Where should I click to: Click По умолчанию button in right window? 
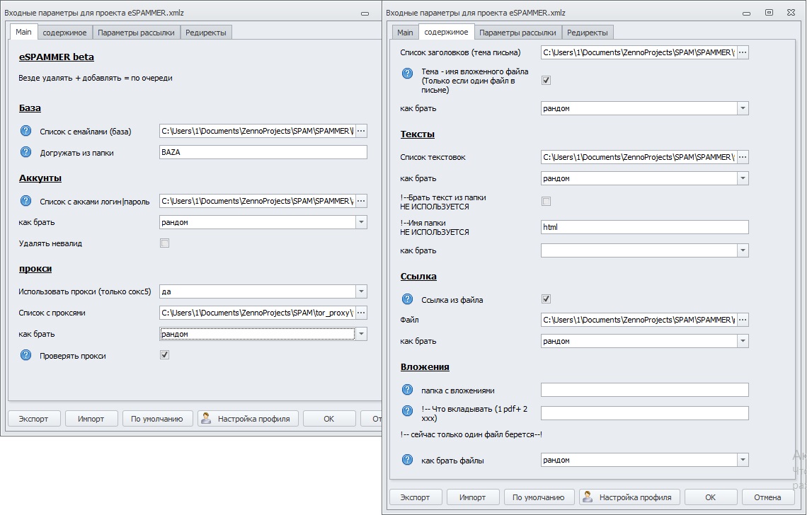tap(539, 497)
